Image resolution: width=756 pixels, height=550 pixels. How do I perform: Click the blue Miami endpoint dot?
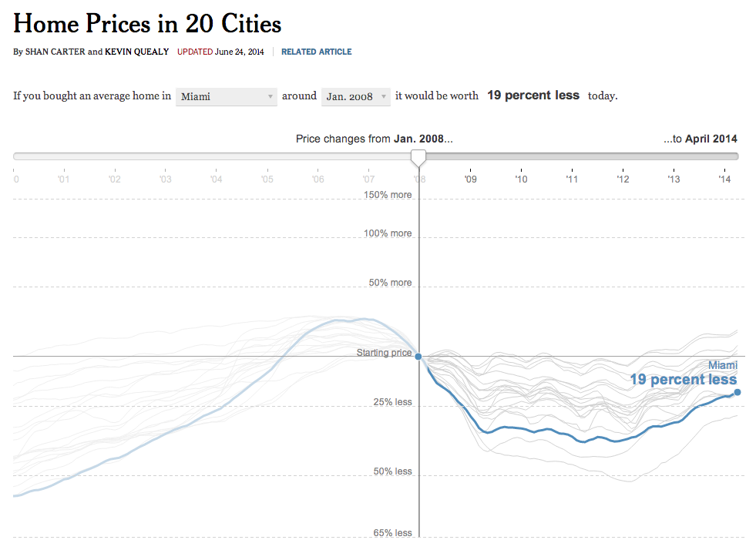pos(738,392)
